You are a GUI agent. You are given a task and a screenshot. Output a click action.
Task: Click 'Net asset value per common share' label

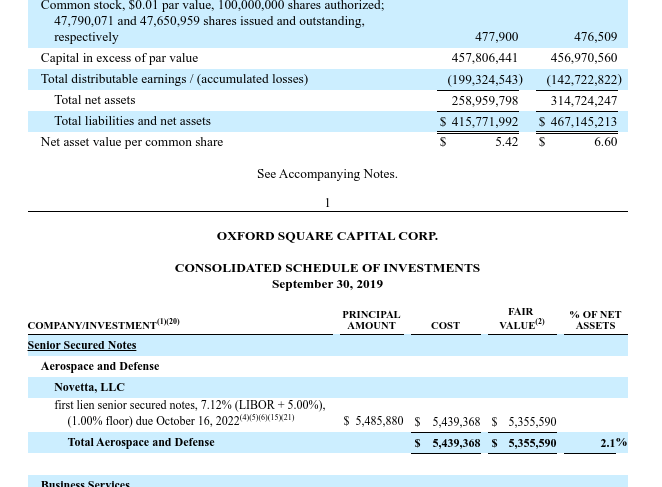pyautogui.click(x=132, y=142)
